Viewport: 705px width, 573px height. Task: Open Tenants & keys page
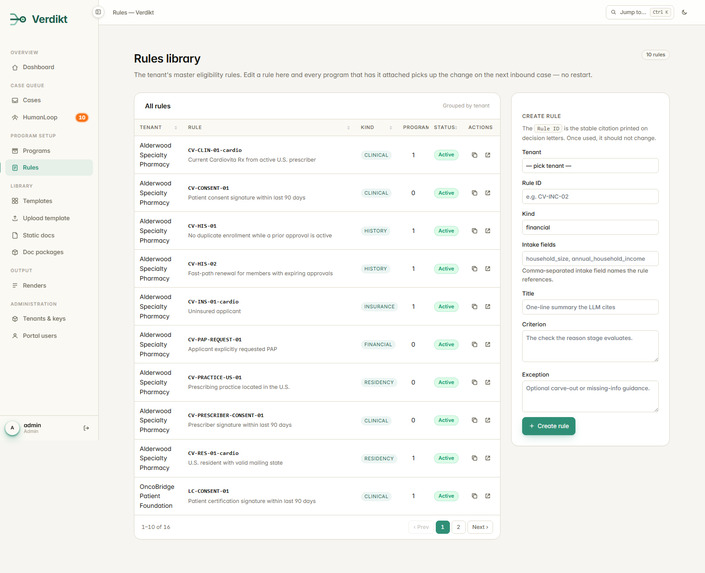click(x=49, y=318)
